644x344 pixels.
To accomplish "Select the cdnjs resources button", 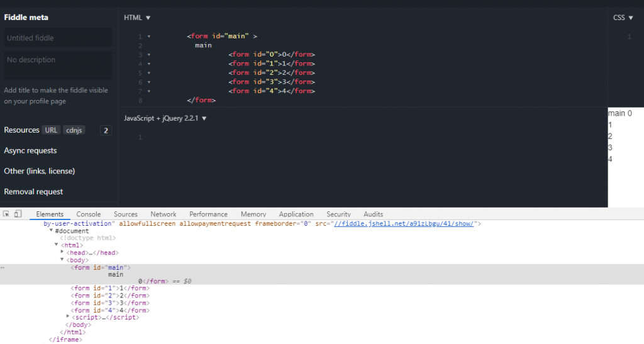I will (x=74, y=130).
